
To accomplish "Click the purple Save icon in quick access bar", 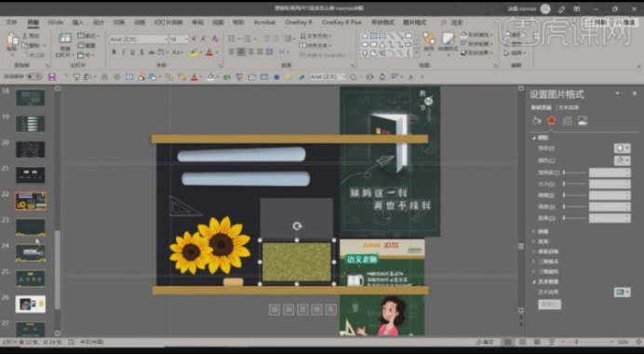I will pos(52,77).
